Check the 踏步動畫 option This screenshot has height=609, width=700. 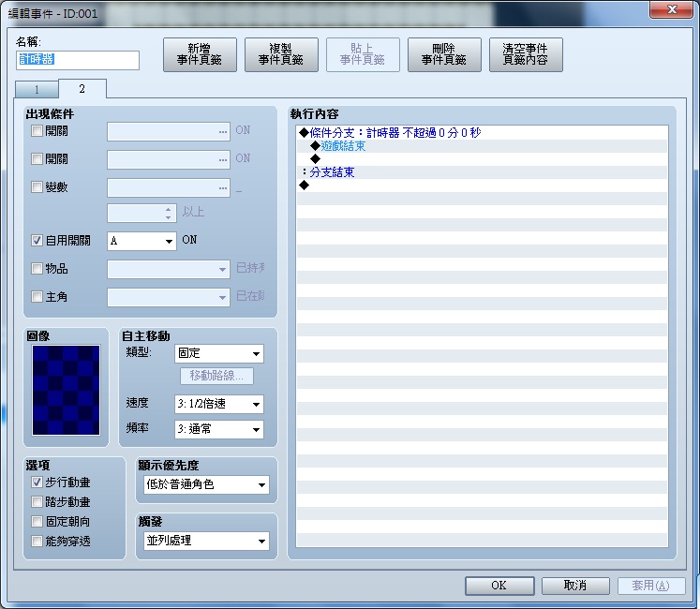click(x=37, y=502)
